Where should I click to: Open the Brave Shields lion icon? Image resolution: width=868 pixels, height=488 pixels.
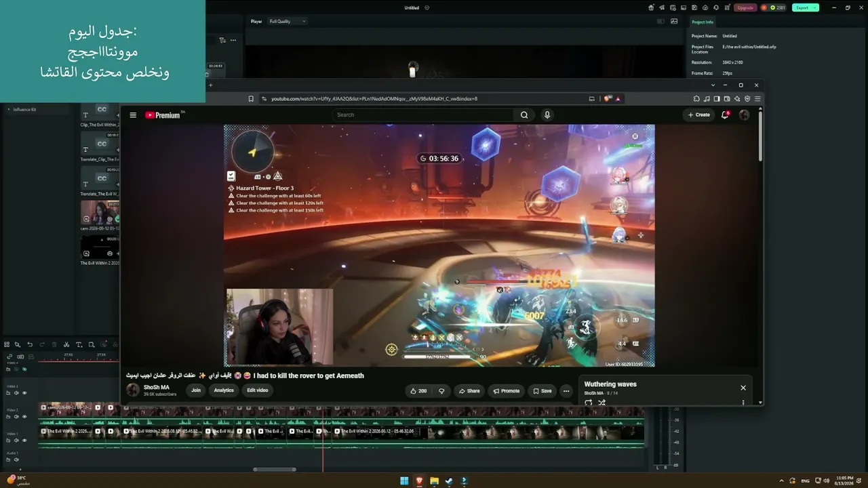tap(608, 99)
